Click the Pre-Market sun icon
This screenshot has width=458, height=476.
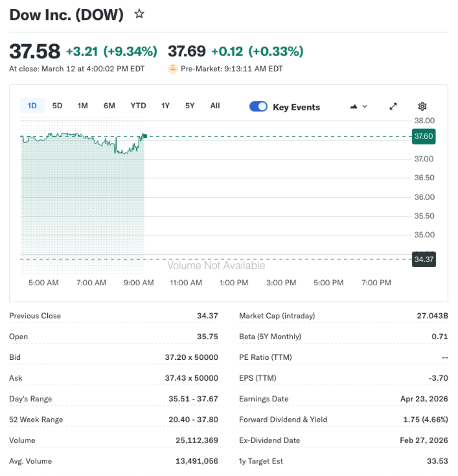(172, 68)
